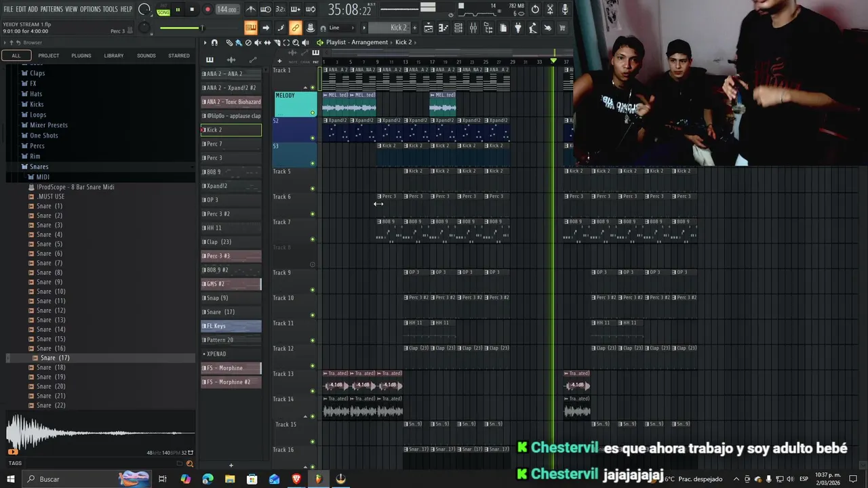
Task: Open the PATTERNS menu
Action: 52,9
